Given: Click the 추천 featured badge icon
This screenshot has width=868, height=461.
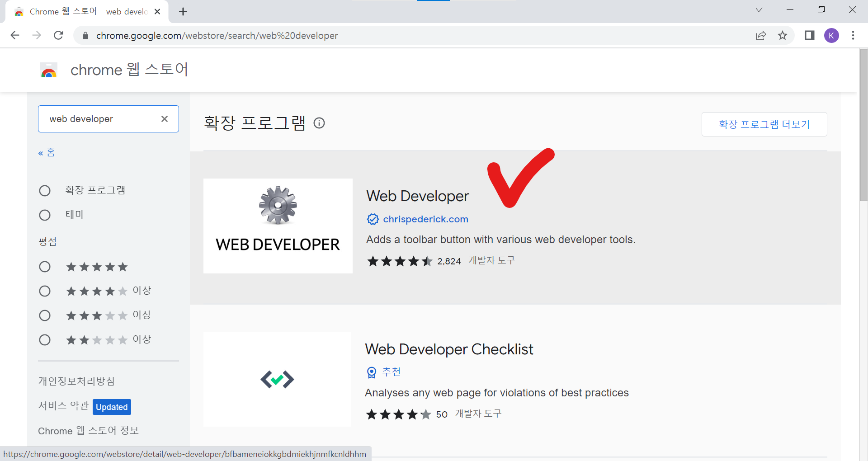Looking at the screenshot, I should (x=372, y=372).
